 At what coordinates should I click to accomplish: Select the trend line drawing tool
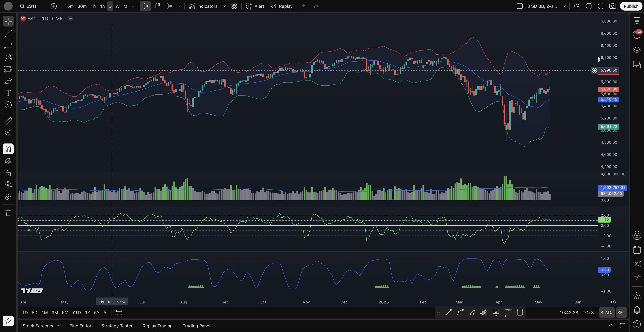(x=8, y=33)
